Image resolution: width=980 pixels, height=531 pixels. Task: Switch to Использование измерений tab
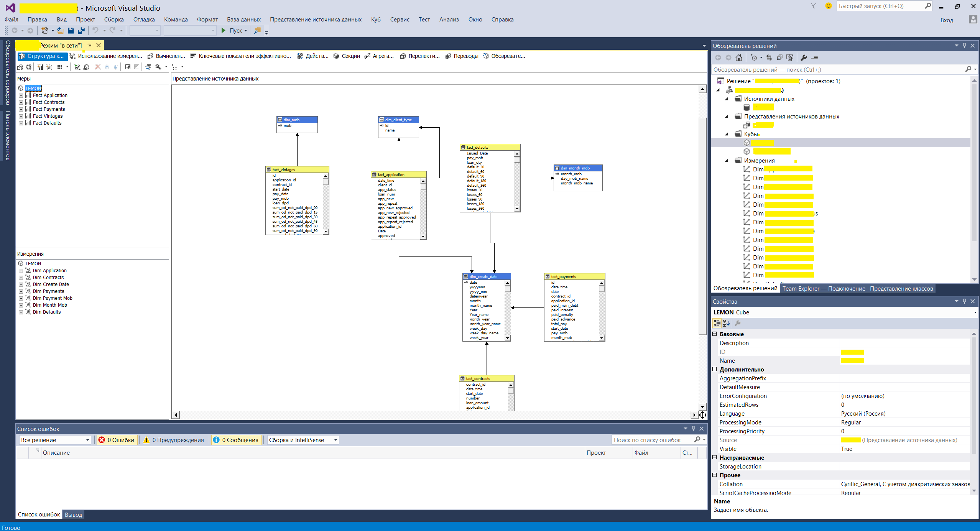106,56
